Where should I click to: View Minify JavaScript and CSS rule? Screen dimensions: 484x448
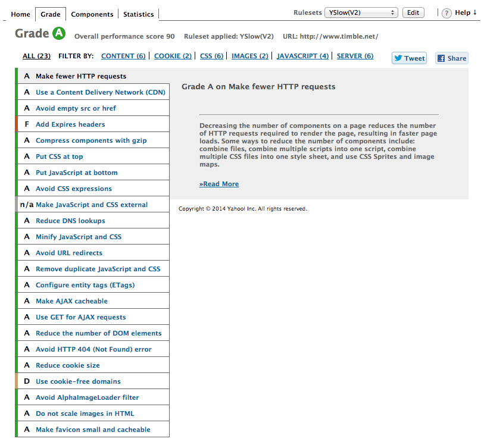93,236
